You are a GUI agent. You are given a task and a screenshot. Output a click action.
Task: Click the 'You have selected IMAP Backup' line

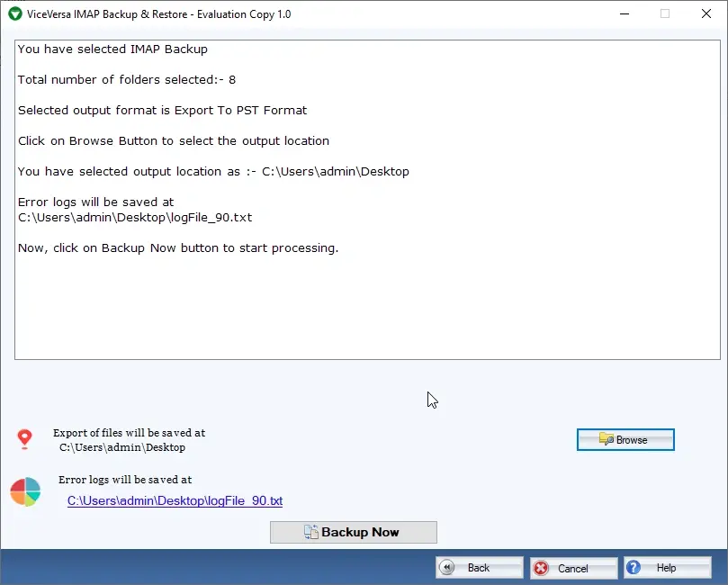click(x=112, y=49)
